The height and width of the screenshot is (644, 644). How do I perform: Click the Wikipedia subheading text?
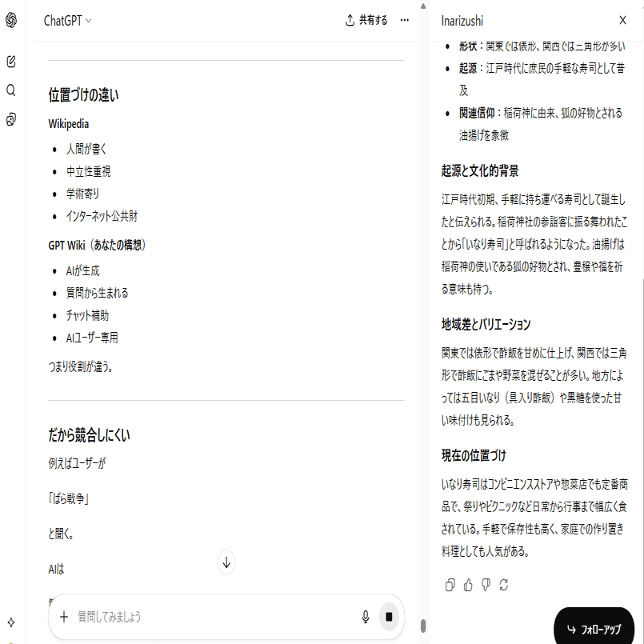click(69, 124)
